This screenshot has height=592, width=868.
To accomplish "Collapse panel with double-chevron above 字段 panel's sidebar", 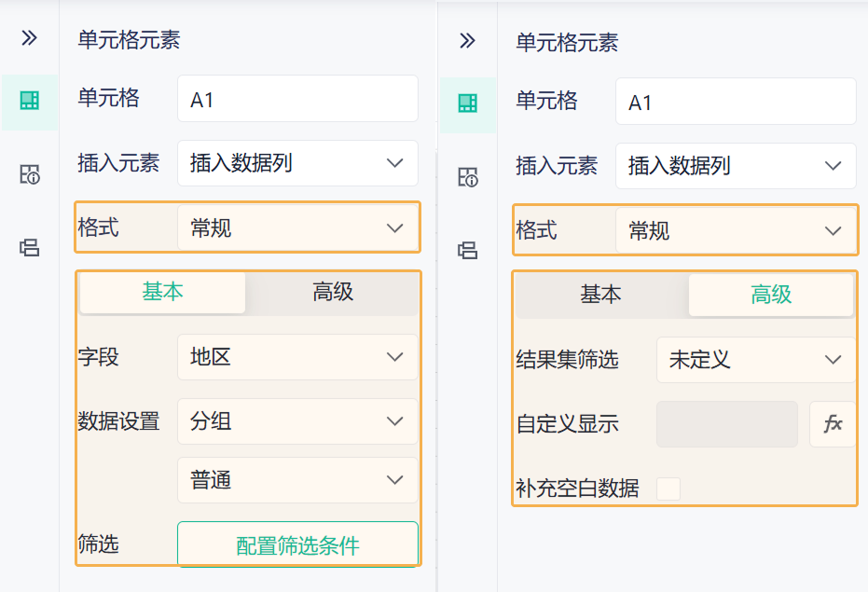I will (30, 38).
